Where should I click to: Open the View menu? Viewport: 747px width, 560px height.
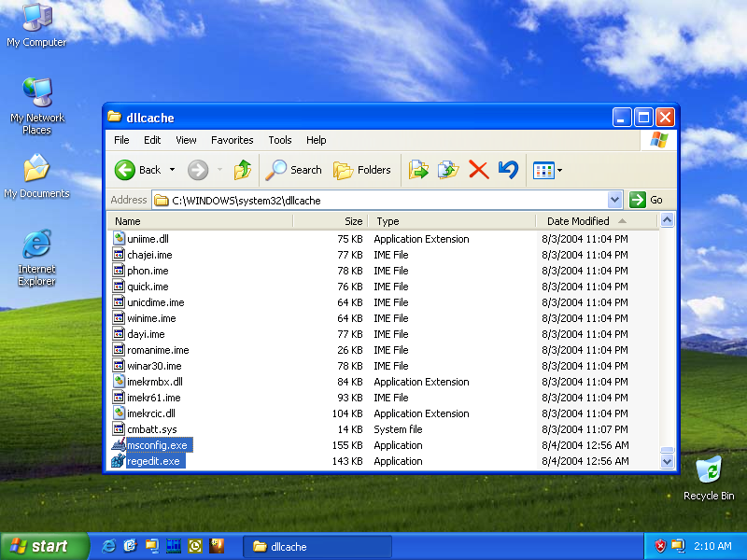(186, 140)
